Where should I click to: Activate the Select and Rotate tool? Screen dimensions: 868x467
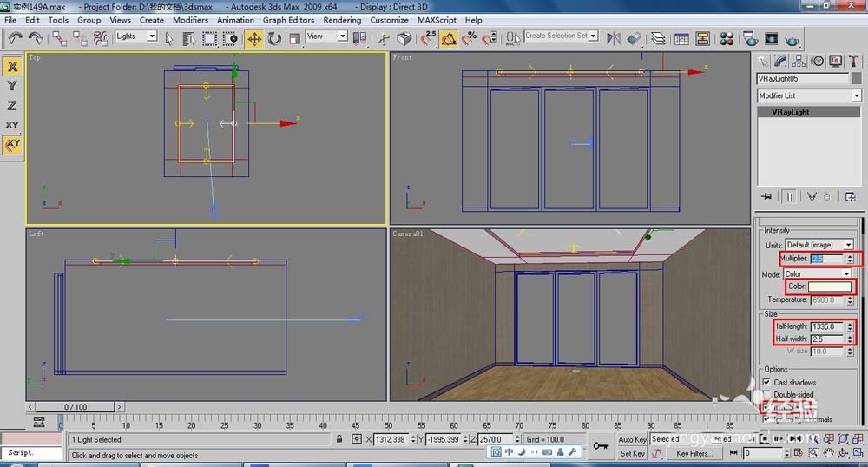tap(274, 39)
